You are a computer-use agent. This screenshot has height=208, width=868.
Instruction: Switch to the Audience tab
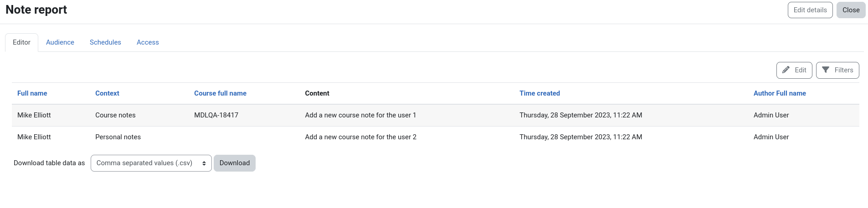60,42
